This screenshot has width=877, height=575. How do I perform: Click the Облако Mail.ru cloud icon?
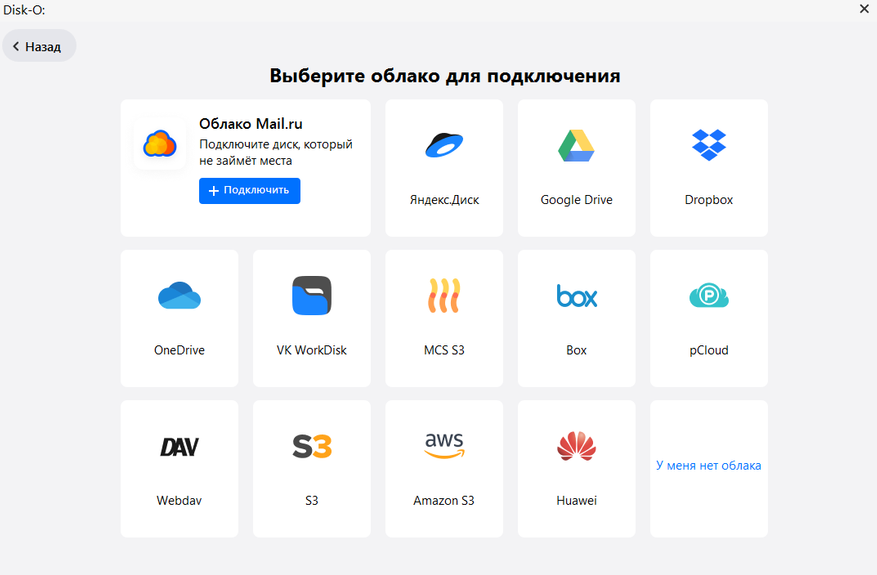coord(160,144)
